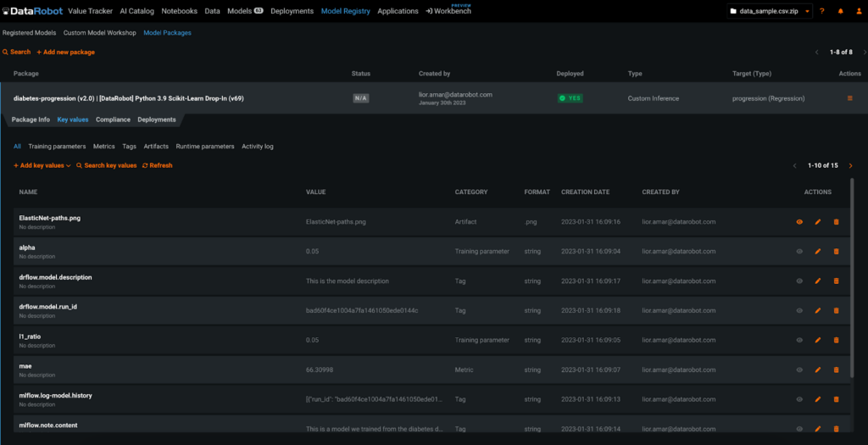
Task: Open the package actions hamburger menu
Action: [x=849, y=98]
